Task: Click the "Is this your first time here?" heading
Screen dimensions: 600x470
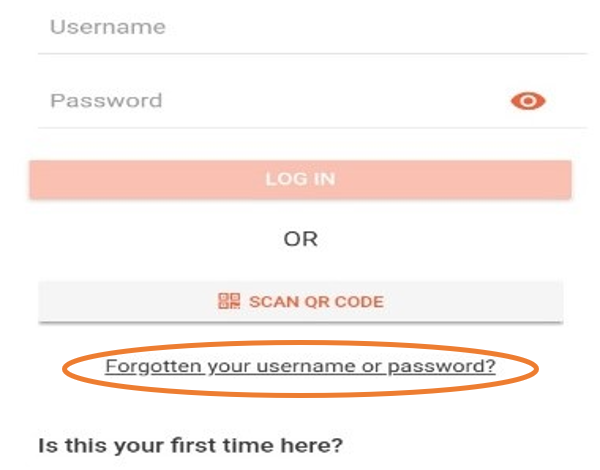Action: pos(190,443)
